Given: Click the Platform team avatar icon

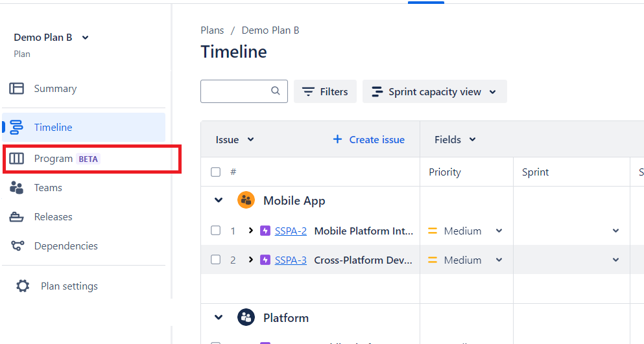Looking at the screenshot, I should 246,317.
